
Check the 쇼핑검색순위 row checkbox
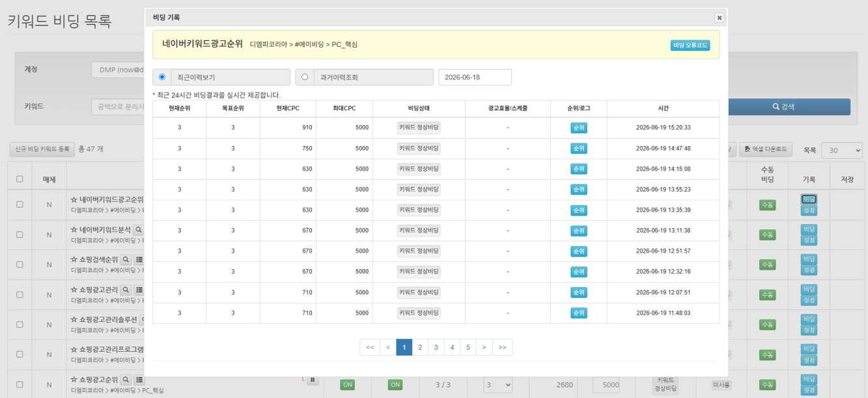(x=20, y=264)
